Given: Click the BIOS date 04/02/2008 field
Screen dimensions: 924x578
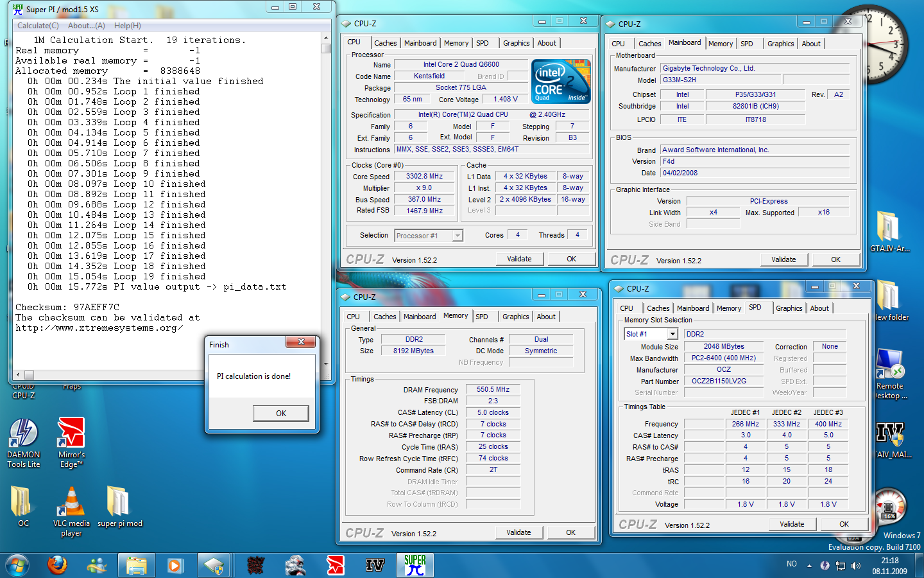Looking at the screenshot, I should click(x=755, y=173).
